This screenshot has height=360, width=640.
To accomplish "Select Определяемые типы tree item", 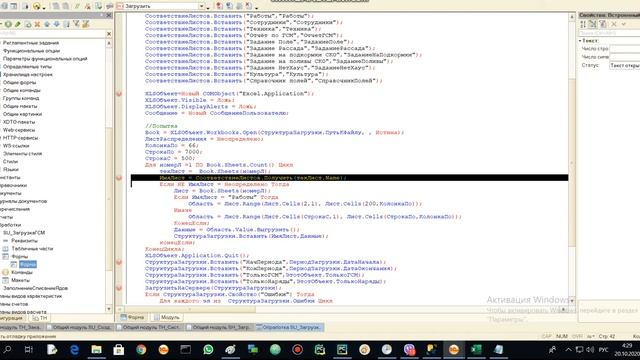I will click(x=27, y=67).
